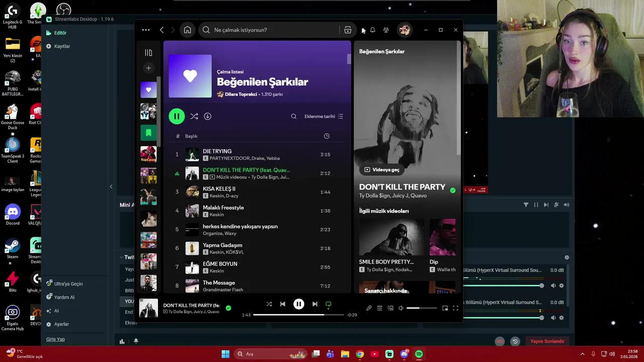This screenshot has width=644, height=362.
Task: Toggle shuffle beside the green play button
Action: point(194,116)
